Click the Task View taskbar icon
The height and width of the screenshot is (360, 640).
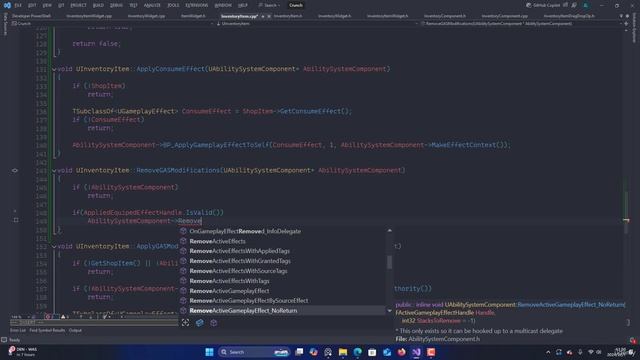(299, 352)
